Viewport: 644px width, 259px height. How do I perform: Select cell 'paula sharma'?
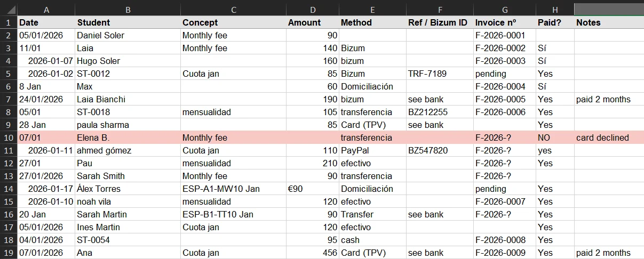tap(128, 125)
